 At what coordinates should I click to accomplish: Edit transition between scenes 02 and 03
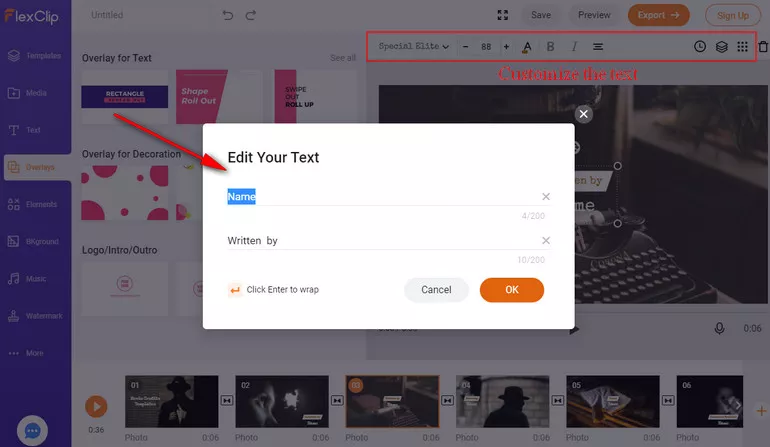[x=337, y=401]
